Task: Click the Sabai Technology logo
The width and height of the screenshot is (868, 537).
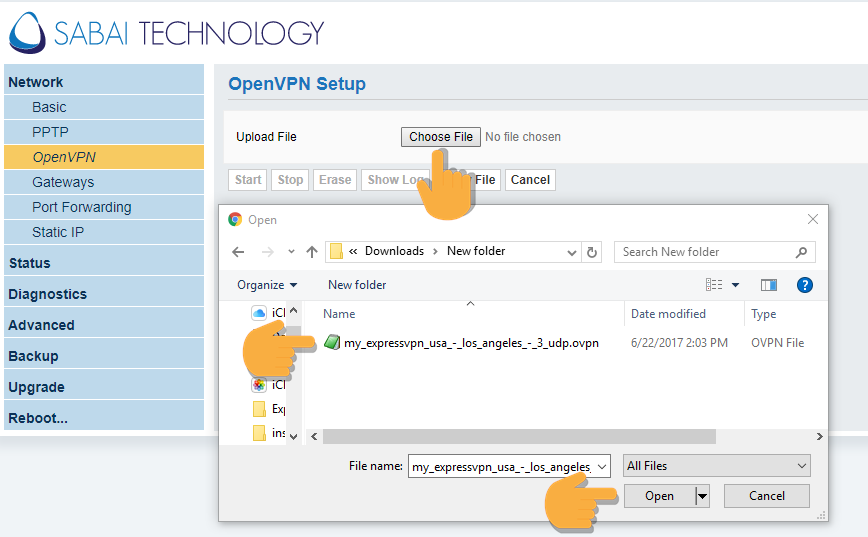Action: click(166, 33)
